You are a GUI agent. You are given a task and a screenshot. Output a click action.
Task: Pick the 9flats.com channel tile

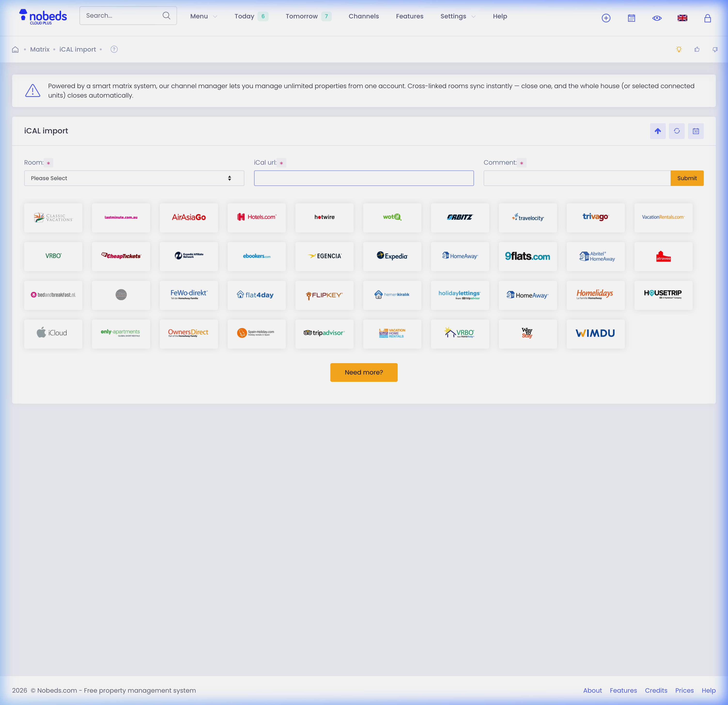pos(527,257)
